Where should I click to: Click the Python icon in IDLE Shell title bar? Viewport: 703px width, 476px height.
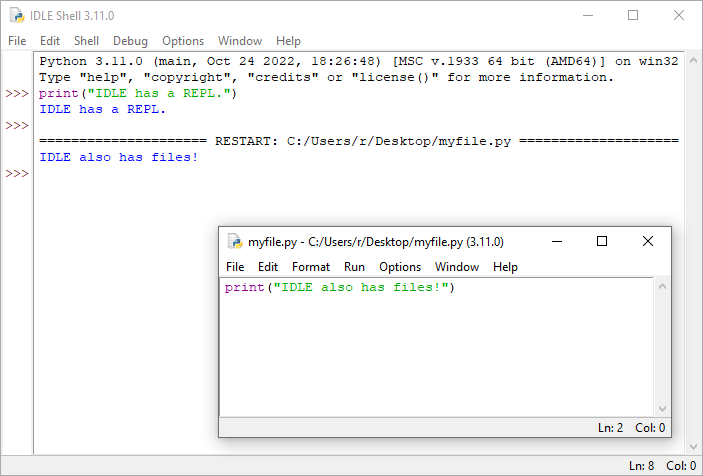pyautogui.click(x=17, y=16)
